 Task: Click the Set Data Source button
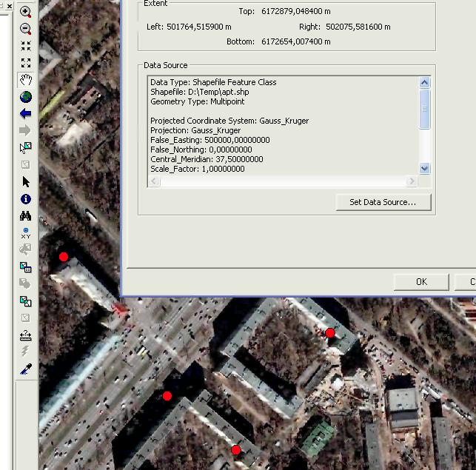383,202
